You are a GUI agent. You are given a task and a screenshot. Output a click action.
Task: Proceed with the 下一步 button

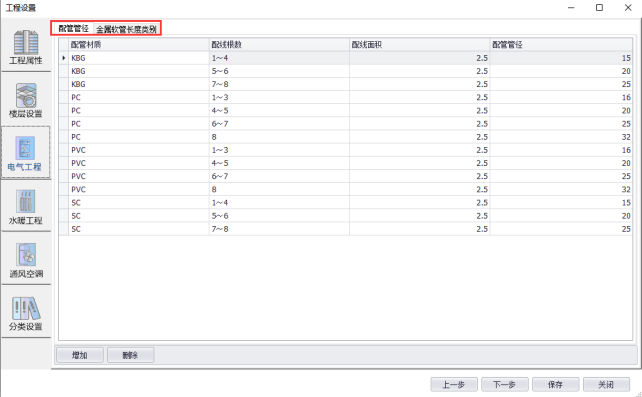pyautogui.click(x=504, y=384)
